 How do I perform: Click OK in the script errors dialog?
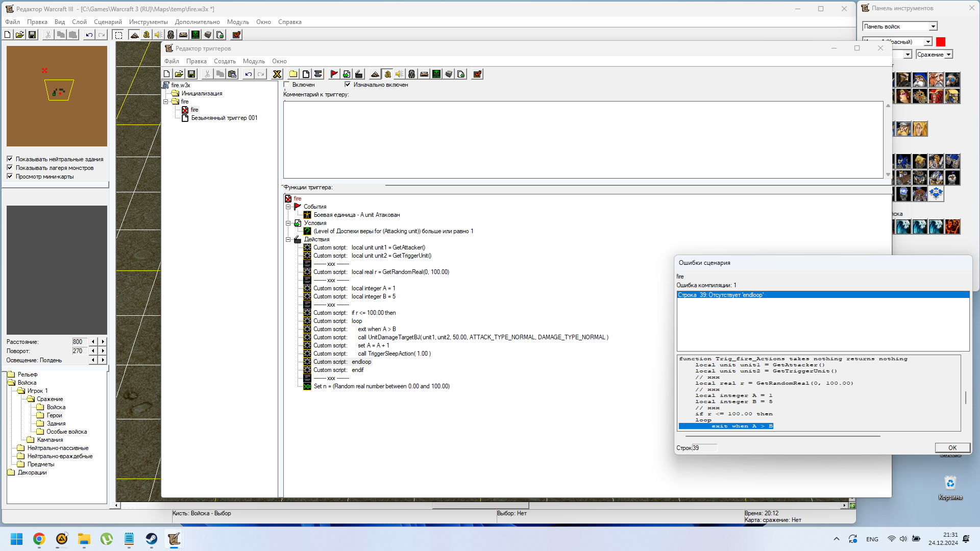[x=952, y=447]
